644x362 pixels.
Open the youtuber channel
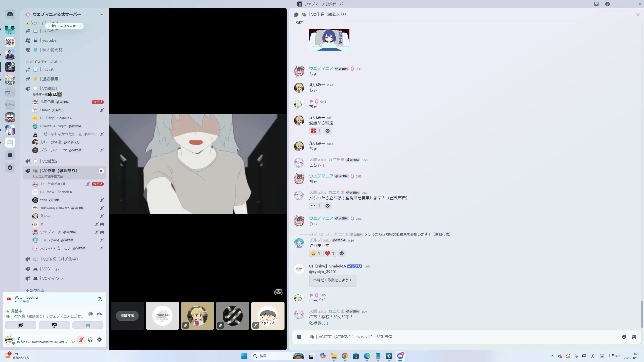[x=50, y=40]
